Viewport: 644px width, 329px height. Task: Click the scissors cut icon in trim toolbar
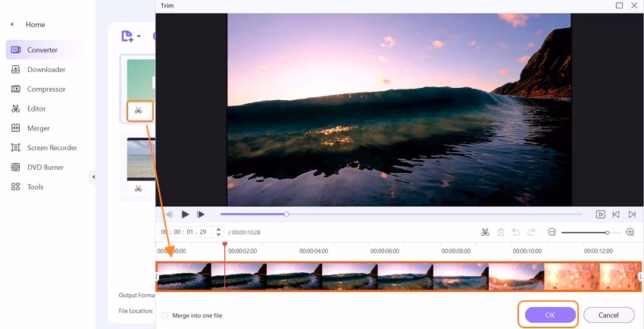[485, 232]
